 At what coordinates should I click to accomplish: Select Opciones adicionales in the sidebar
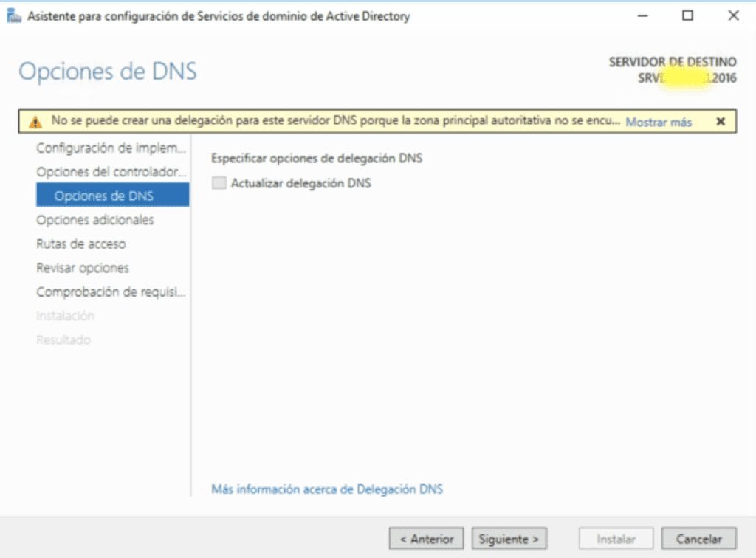[94, 220]
